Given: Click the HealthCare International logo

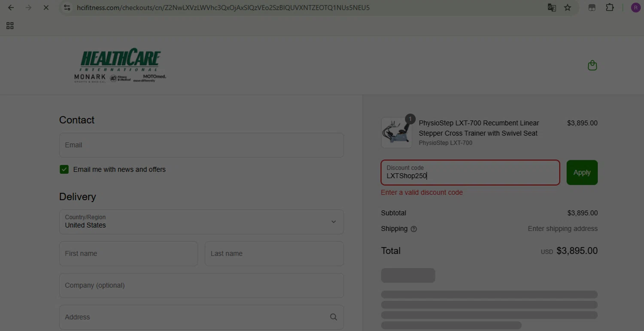Looking at the screenshot, I should tap(120, 65).
